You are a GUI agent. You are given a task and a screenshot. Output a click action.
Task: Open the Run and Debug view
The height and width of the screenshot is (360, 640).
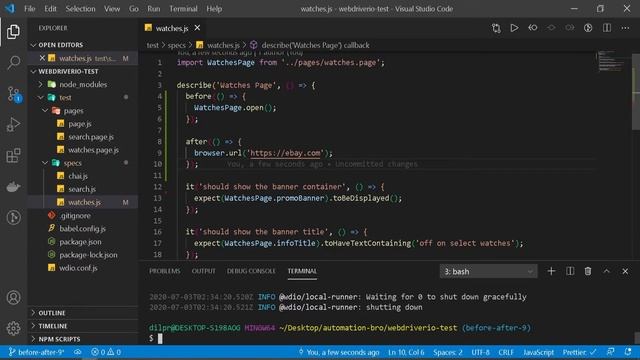13,124
